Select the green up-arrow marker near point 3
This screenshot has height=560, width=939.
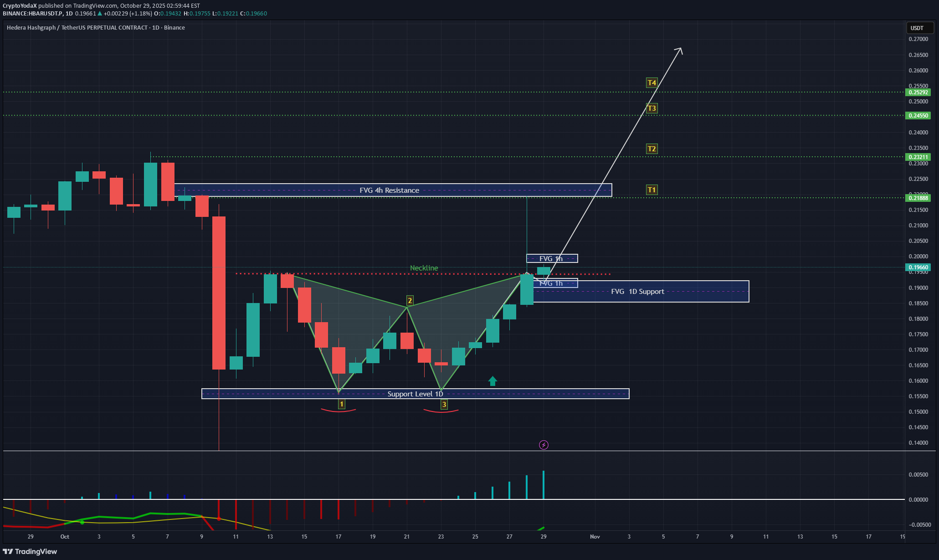tap(493, 381)
